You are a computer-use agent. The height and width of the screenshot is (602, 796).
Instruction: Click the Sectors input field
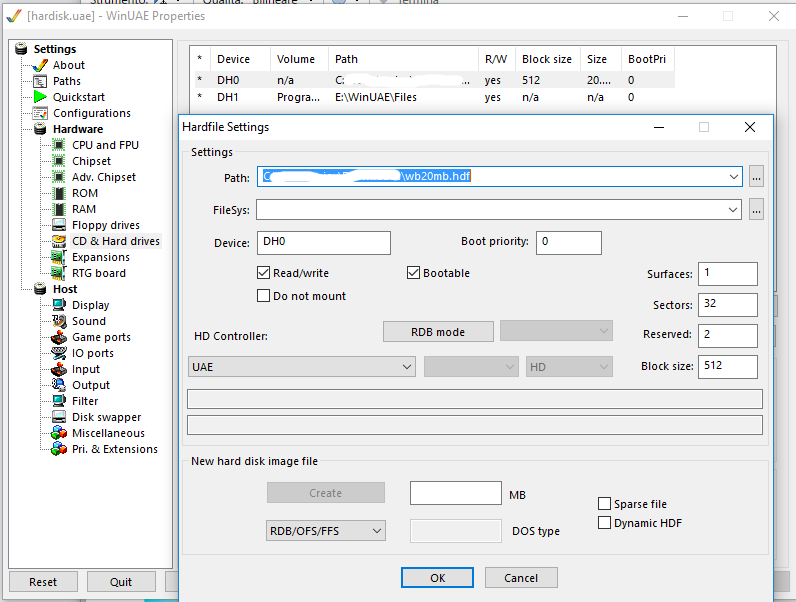click(727, 305)
